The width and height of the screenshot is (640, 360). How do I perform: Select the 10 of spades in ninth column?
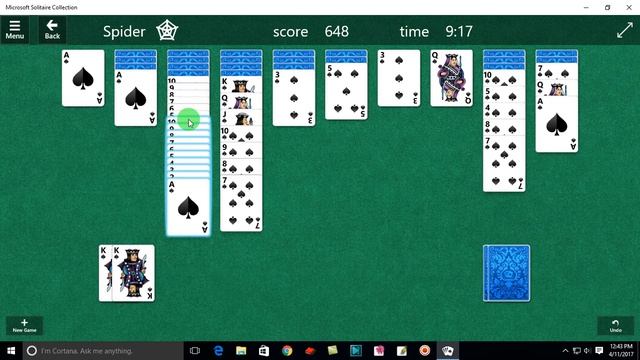coord(504,78)
